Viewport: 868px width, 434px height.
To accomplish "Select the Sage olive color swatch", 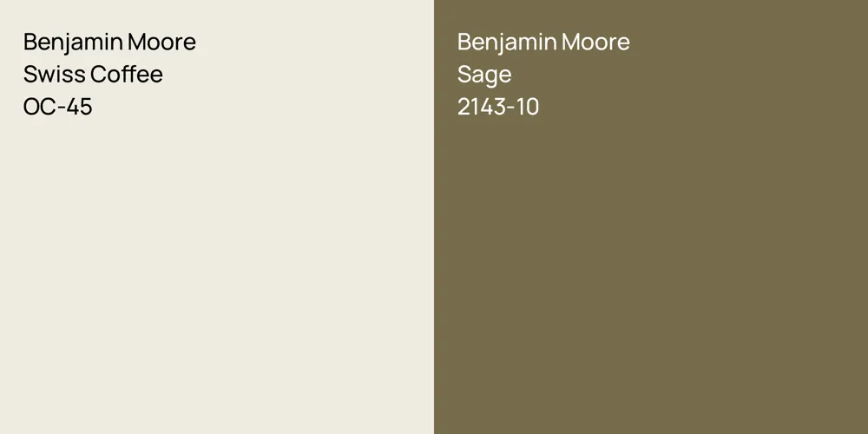I will coord(651,260).
